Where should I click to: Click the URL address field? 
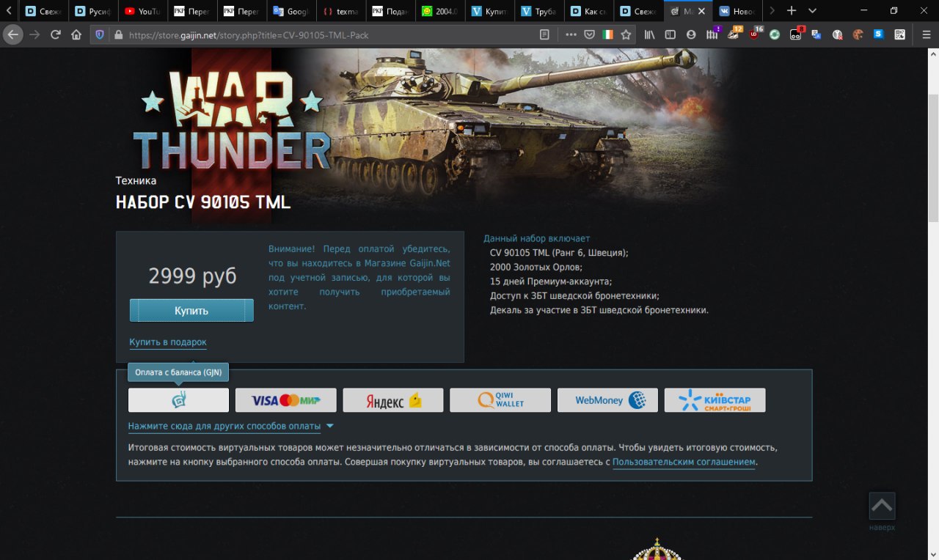coord(330,34)
